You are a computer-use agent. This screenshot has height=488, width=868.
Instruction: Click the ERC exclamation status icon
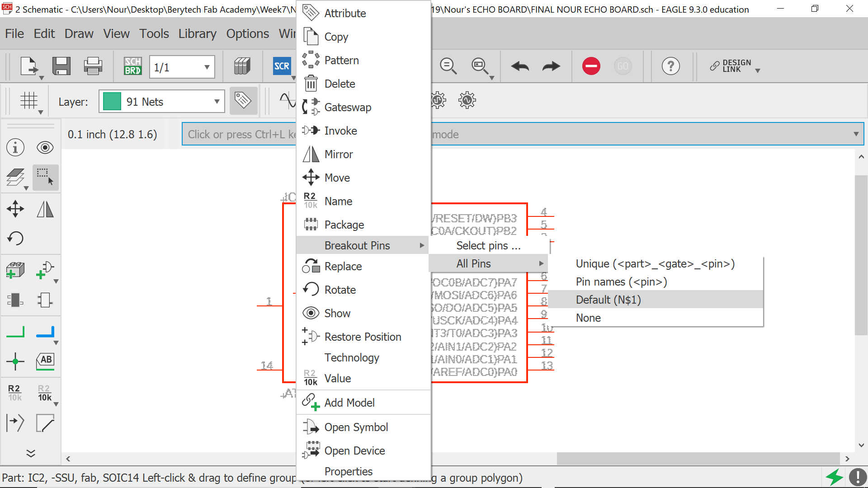857,477
